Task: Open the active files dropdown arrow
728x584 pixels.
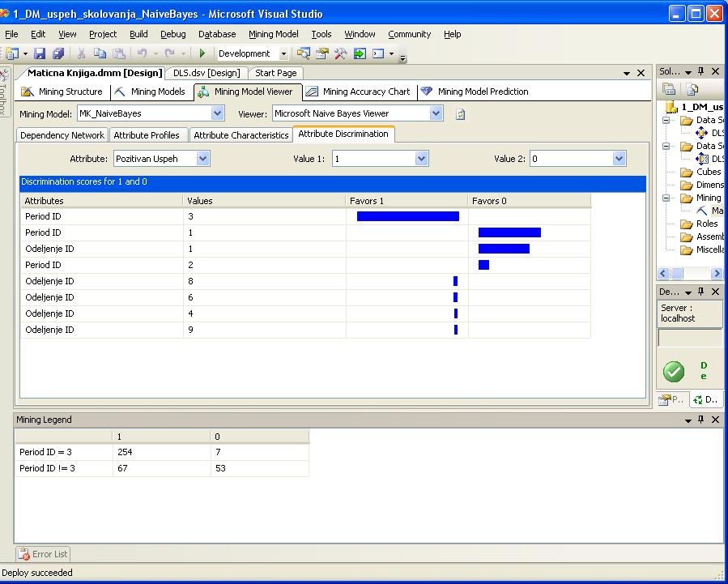Action: 627,74
